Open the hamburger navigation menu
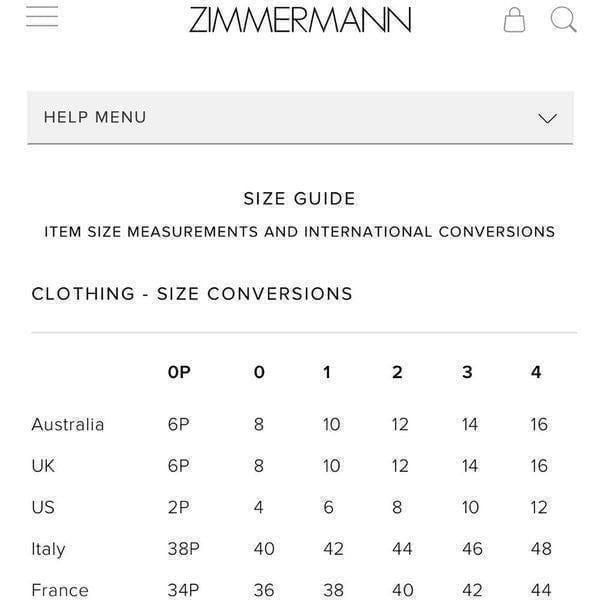The width and height of the screenshot is (600, 600). coord(42,16)
